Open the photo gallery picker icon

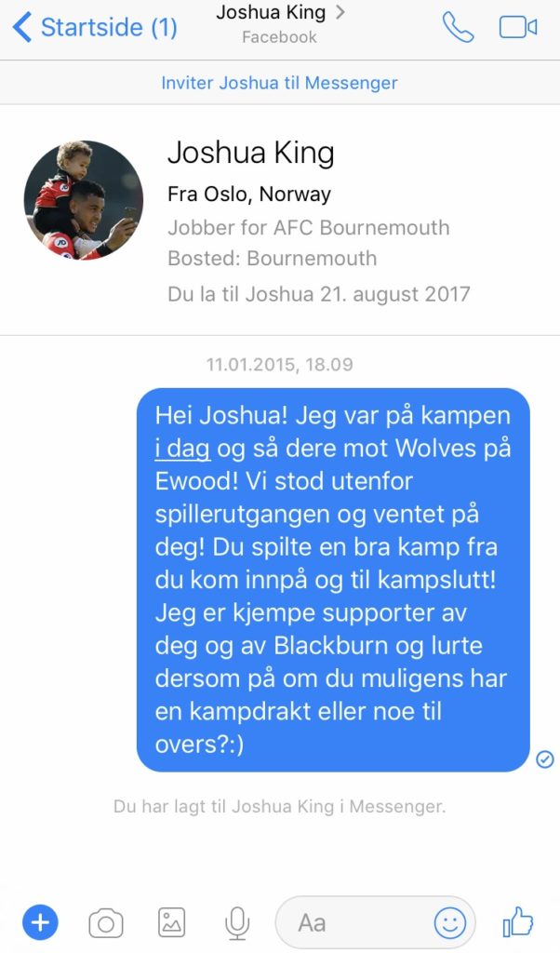coord(171,923)
